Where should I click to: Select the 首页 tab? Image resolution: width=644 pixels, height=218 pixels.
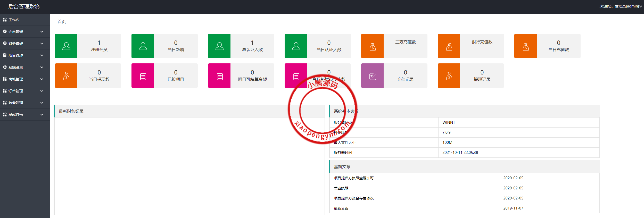point(62,22)
